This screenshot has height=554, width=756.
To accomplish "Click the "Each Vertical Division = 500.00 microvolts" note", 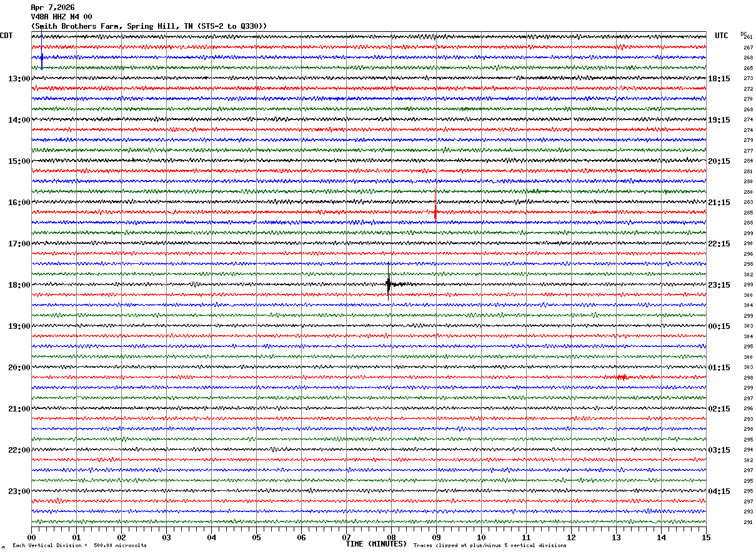I will click(x=79, y=546).
